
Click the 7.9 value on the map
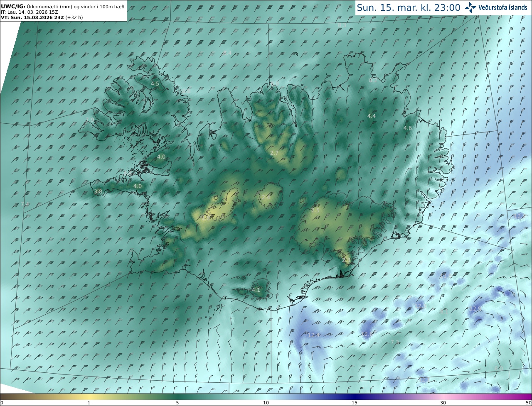coord(90,120)
